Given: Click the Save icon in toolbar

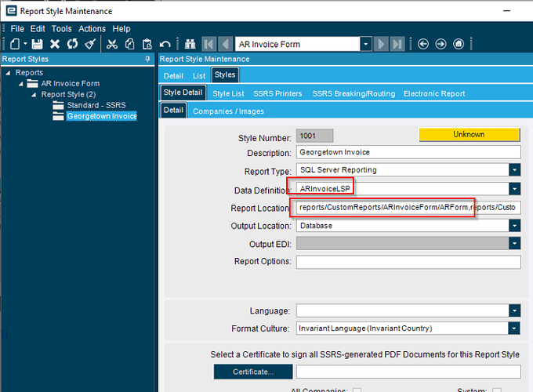Looking at the screenshot, I should (37, 44).
